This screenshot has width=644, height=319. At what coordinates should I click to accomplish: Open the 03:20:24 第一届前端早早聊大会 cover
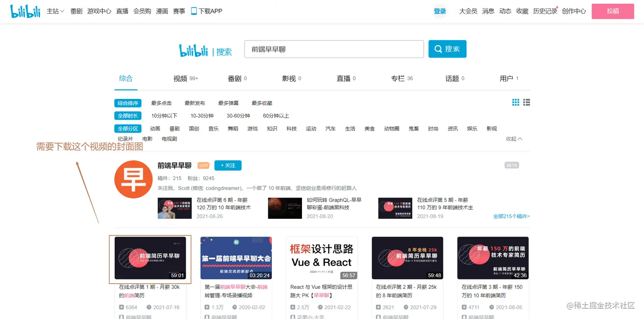coord(236,258)
